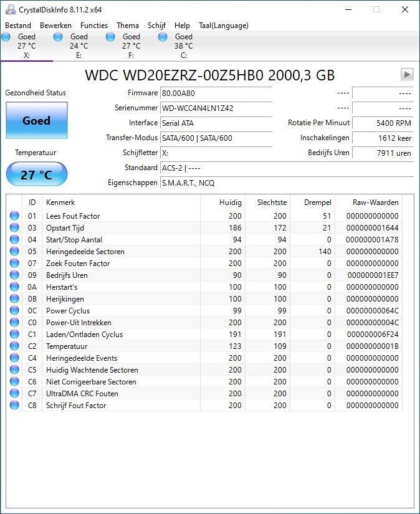Click the serial number field WD-WCC4N4LN1Z42
The image size is (420, 514).
click(216, 108)
